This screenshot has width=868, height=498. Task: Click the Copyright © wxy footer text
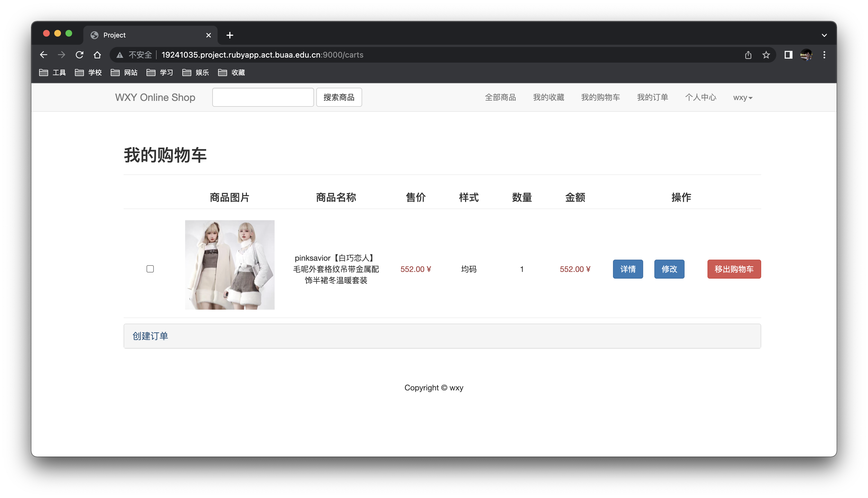[433, 388]
